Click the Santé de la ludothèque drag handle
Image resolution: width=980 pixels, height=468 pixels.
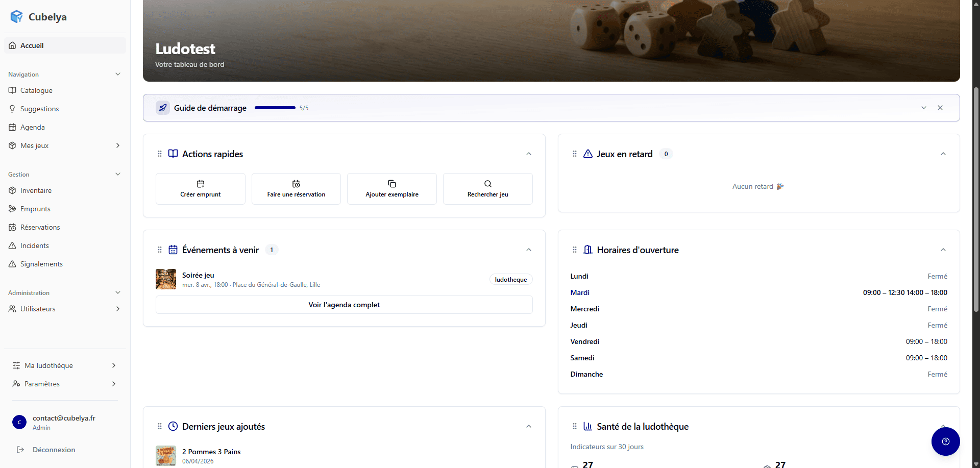click(x=575, y=426)
